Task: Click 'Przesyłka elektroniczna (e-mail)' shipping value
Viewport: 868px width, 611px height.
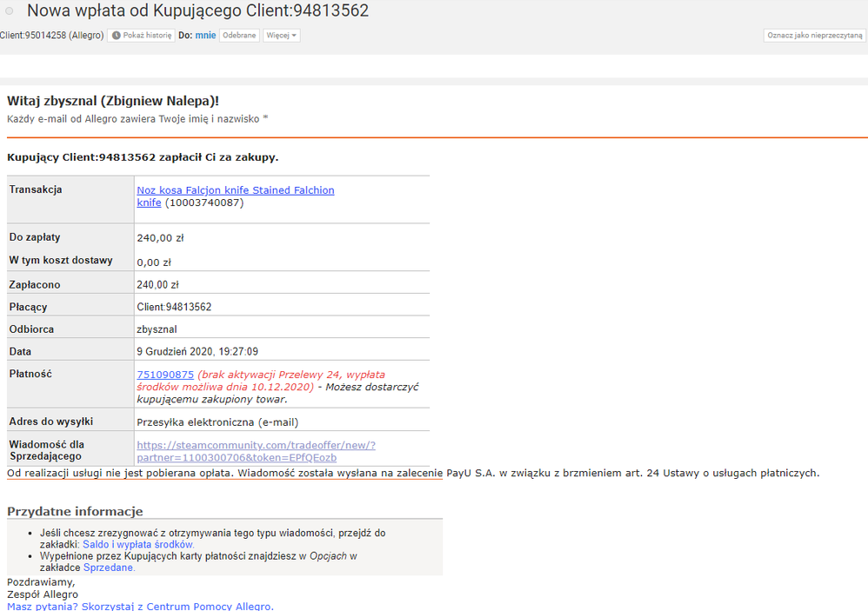Action: [x=217, y=422]
